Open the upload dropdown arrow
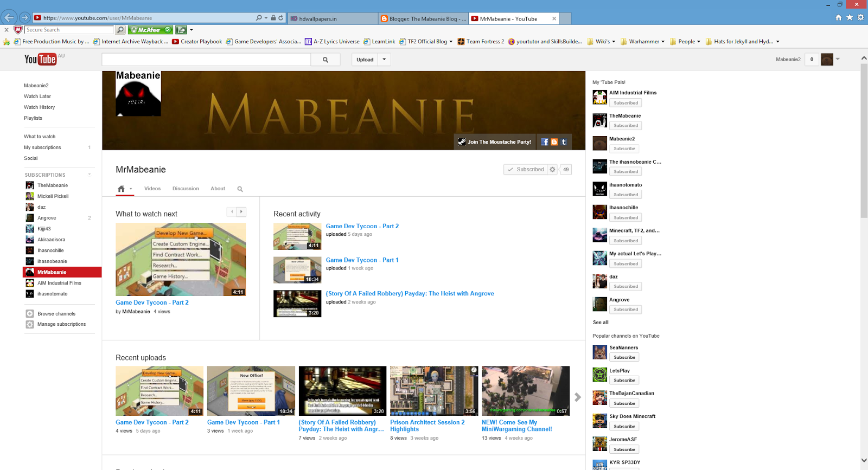 point(384,60)
